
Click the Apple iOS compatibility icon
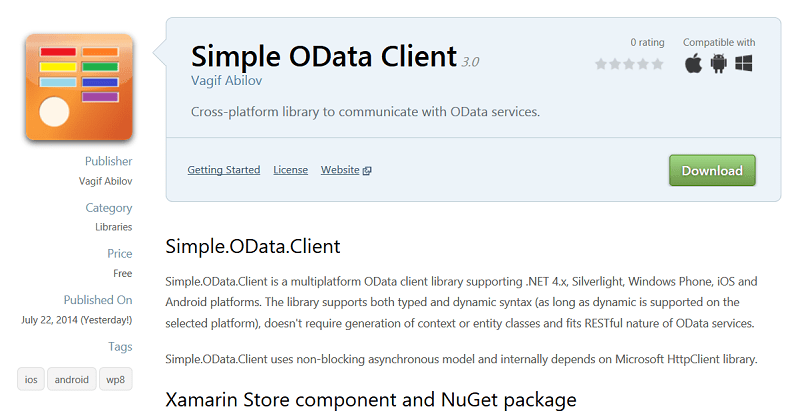(693, 64)
